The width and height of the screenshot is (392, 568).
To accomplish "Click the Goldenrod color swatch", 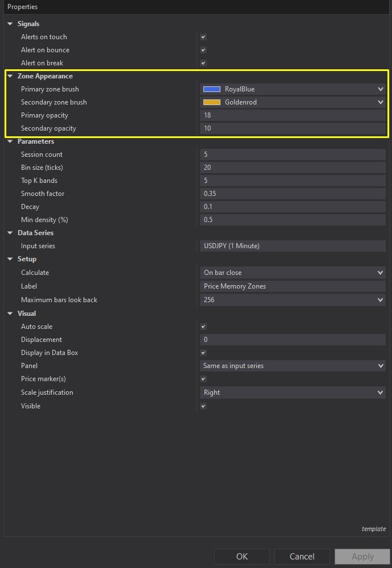I will [212, 102].
